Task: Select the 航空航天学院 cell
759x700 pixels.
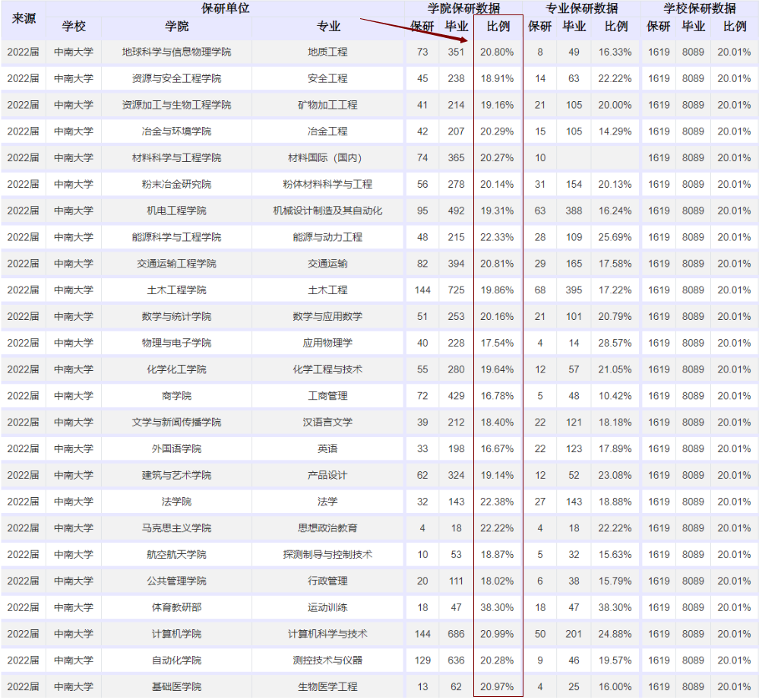Action: (177, 555)
